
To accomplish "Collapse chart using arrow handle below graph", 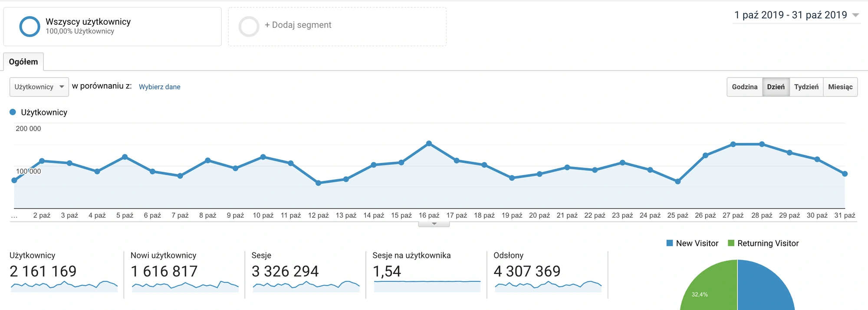I will tap(434, 224).
